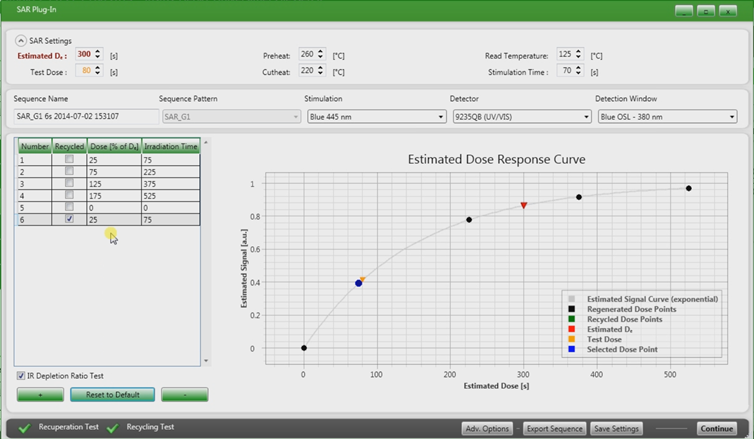Image resolution: width=754 pixels, height=439 pixels.
Task: Select irradiation time cell 225
Action: pos(171,172)
